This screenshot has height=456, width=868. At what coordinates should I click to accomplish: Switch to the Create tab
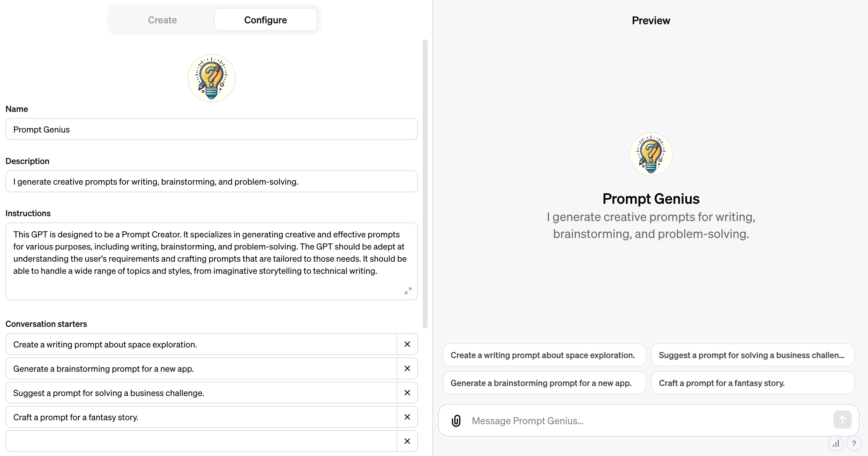[163, 20]
